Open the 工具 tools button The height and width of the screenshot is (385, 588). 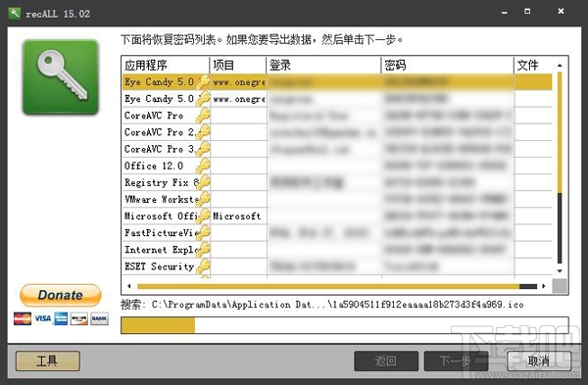click(48, 361)
